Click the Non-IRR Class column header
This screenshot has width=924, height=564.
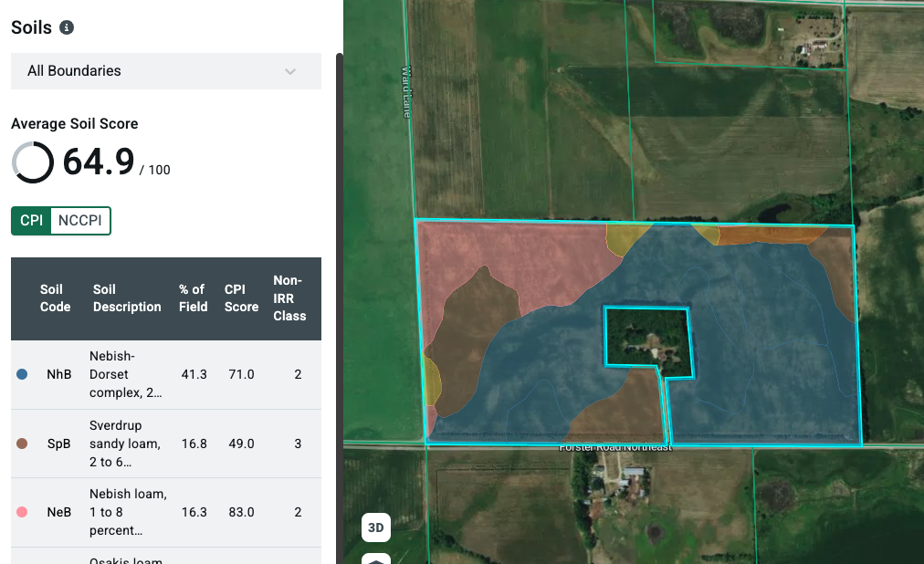(289, 298)
